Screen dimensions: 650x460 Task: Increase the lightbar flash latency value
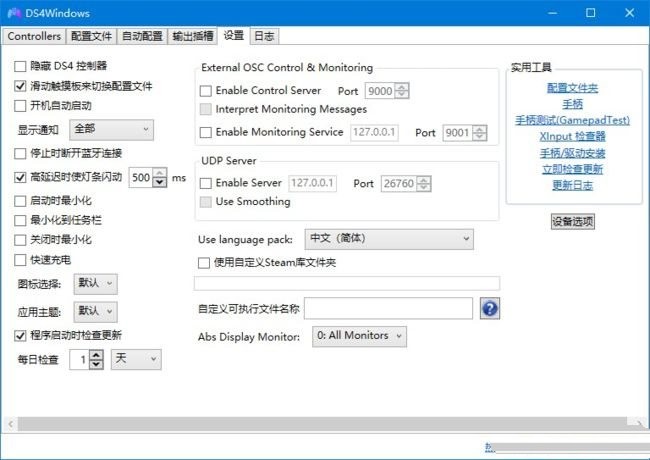[x=160, y=173]
